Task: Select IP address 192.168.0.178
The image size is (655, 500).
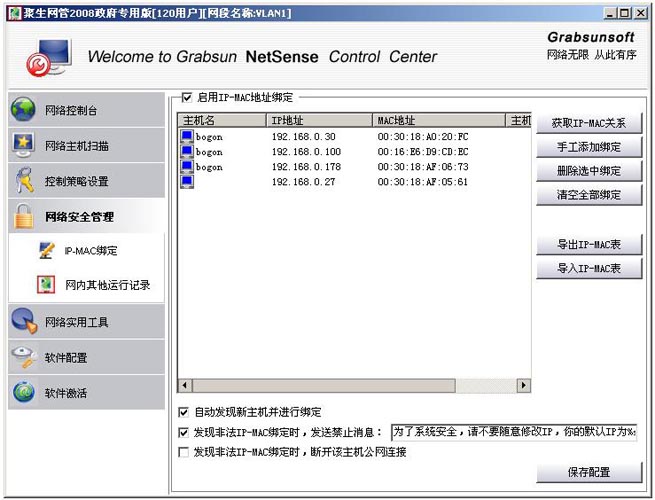Action: tap(307, 167)
